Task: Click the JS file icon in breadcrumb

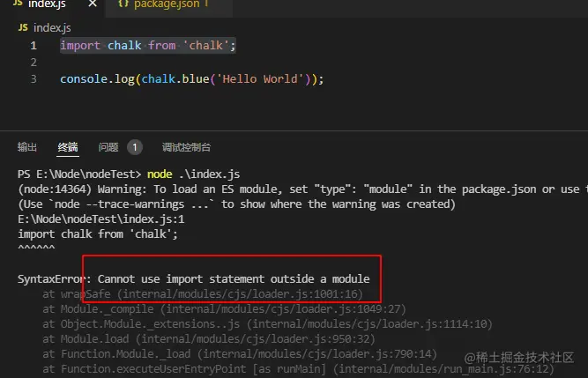Action: click(23, 27)
